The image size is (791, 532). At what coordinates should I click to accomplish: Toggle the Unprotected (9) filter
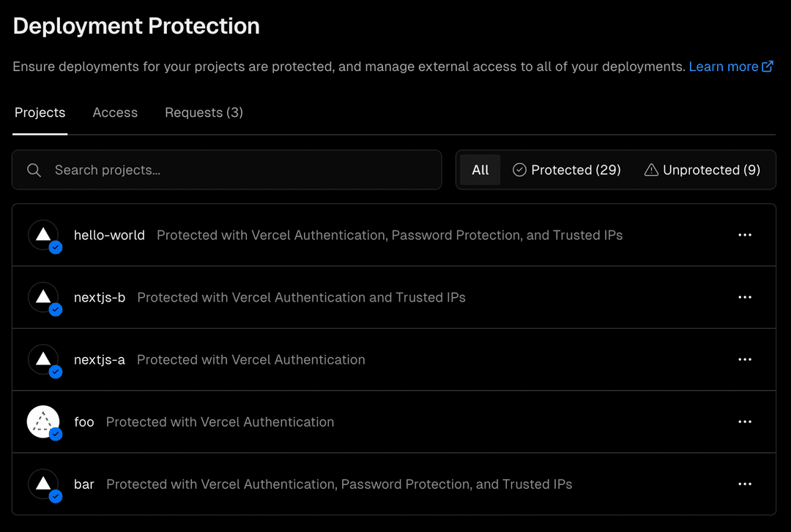[x=702, y=169]
